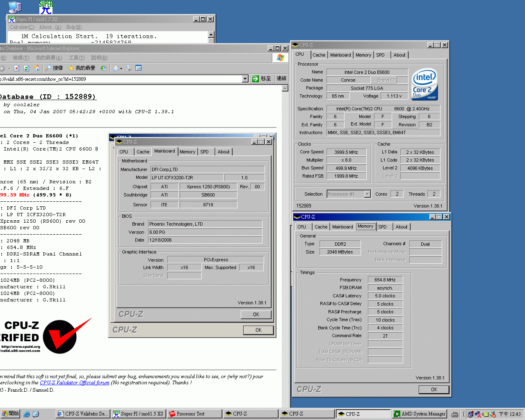Screen dimensions: 525x420
Task: Click the 連結 Links button in Internet Explorer
Action: (x=281, y=79)
